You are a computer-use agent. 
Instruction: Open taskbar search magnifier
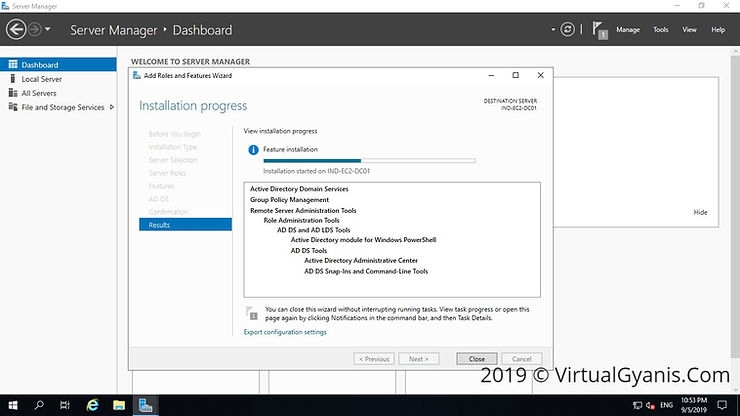pyautogui.click(x=40, y=405)
